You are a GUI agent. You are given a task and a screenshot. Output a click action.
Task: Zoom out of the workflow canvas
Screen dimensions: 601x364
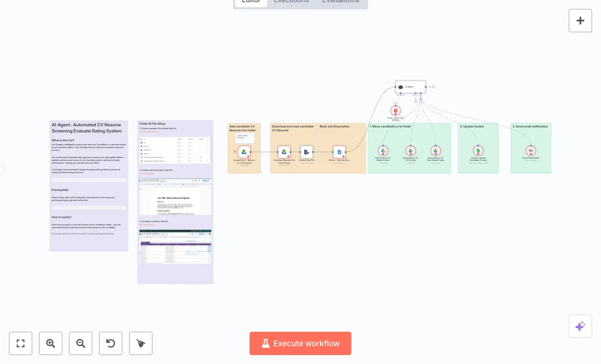point(81,343)
